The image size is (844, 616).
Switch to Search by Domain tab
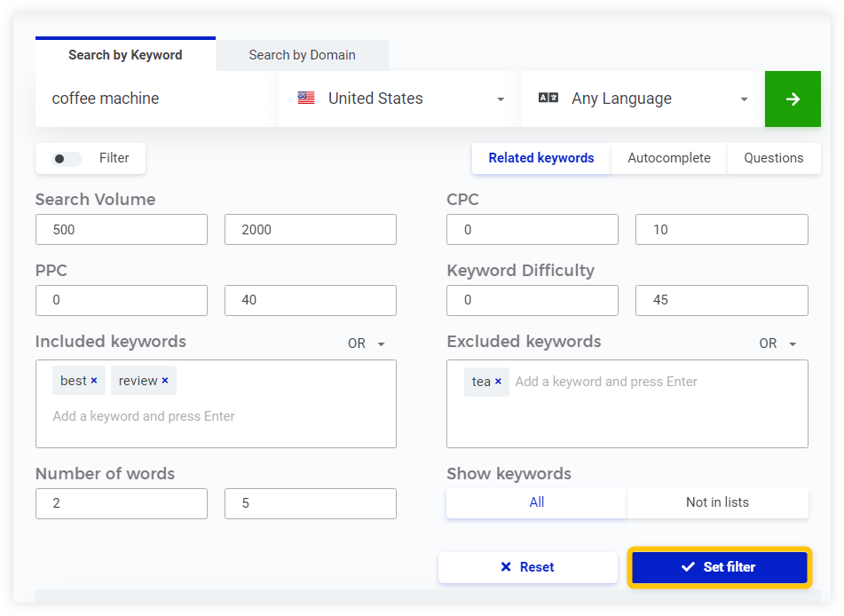302,55
